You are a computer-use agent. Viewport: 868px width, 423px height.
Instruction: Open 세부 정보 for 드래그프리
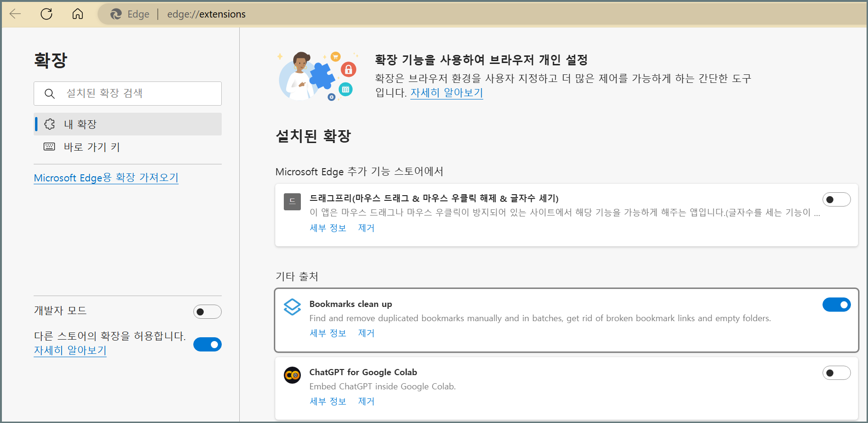(x=328, y=228)
